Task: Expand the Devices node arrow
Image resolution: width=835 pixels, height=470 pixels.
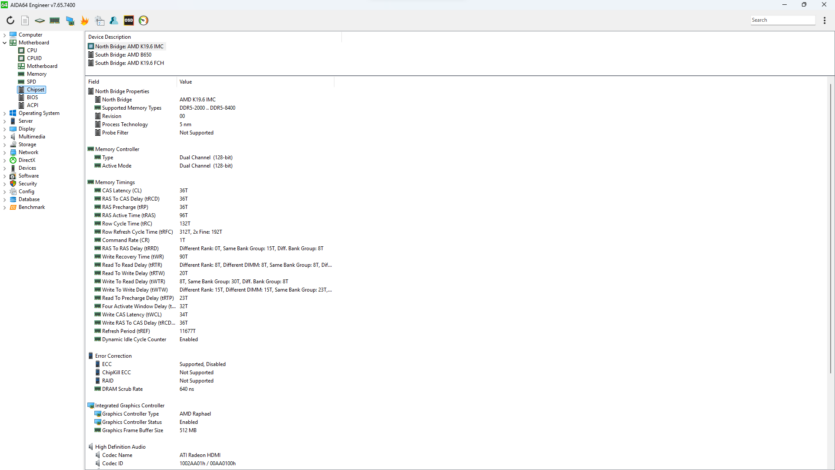Action: 5,168
